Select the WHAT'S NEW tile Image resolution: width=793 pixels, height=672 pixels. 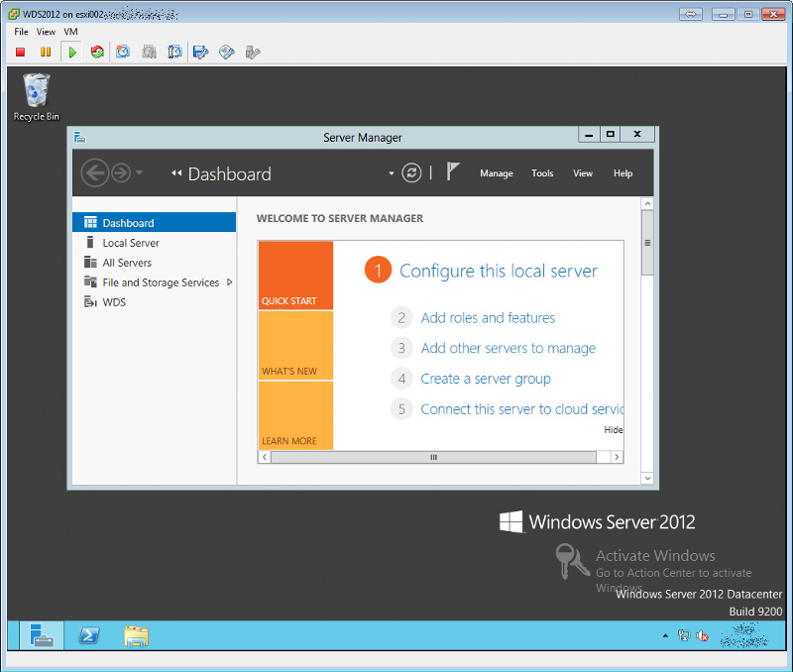pos(295,345)
